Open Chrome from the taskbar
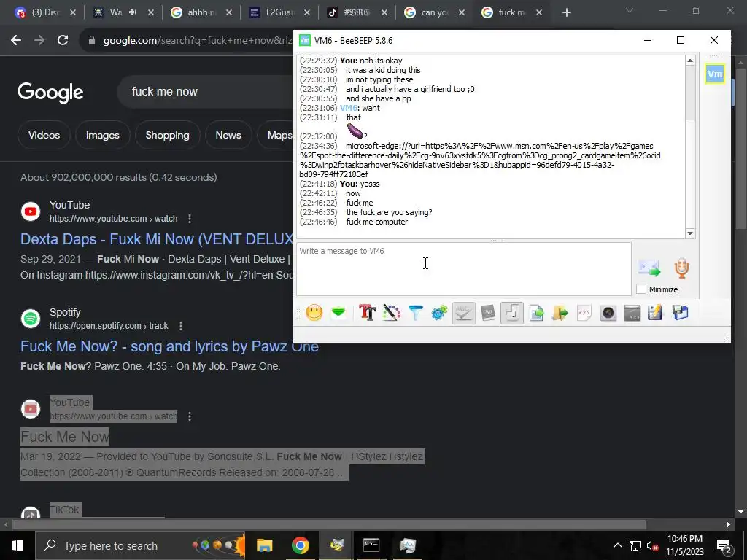Screen dimensions: 747x560 (x=300, y=545)
